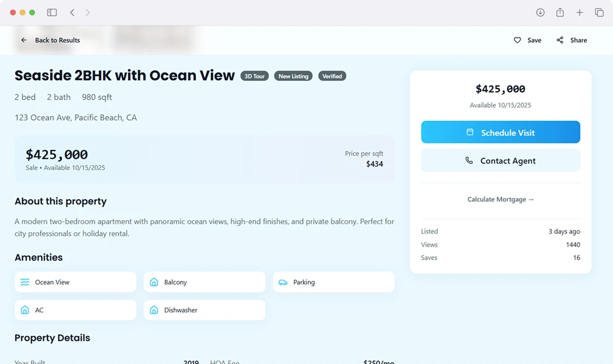Viewport: 613px width, 364px height.
Task: Click the Contact Agent button
Action: coord(500,160)
